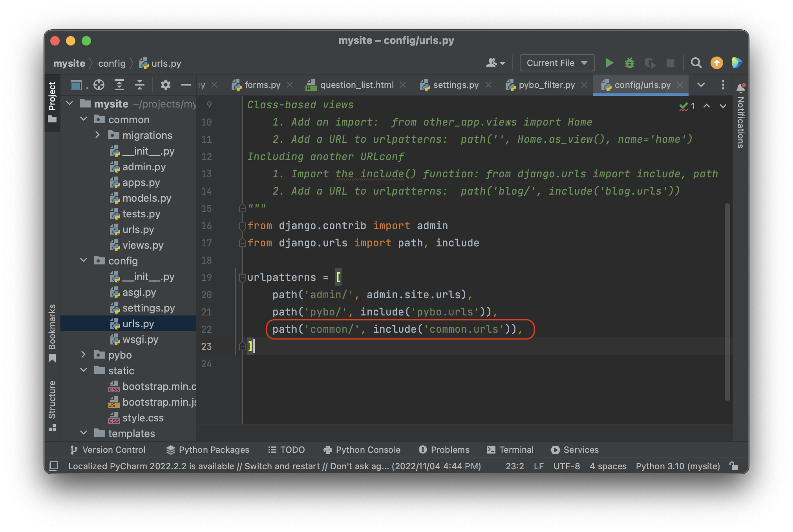Select views.py in common folder
The height and width of the screenshot is (532, 793).
coord(143,245)
